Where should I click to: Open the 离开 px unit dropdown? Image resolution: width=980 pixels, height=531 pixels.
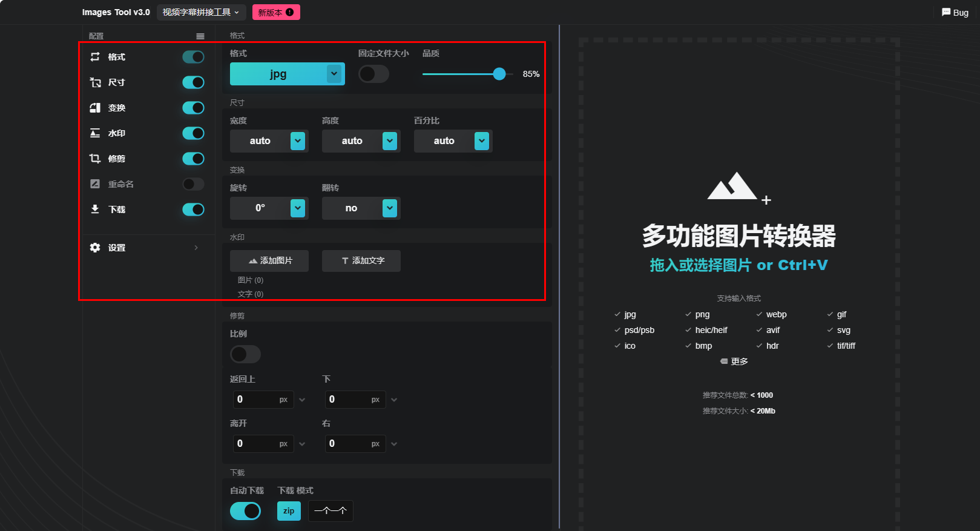(302, 444)
